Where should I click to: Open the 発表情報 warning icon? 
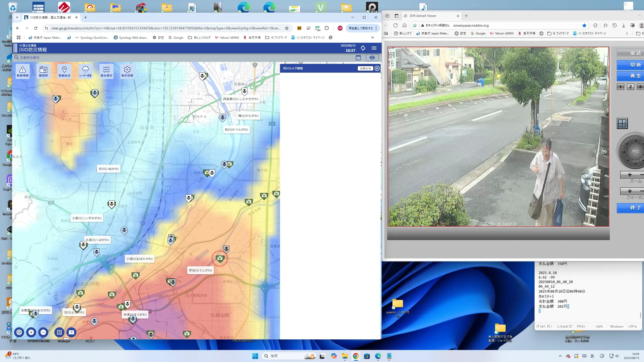pos(23,71)
